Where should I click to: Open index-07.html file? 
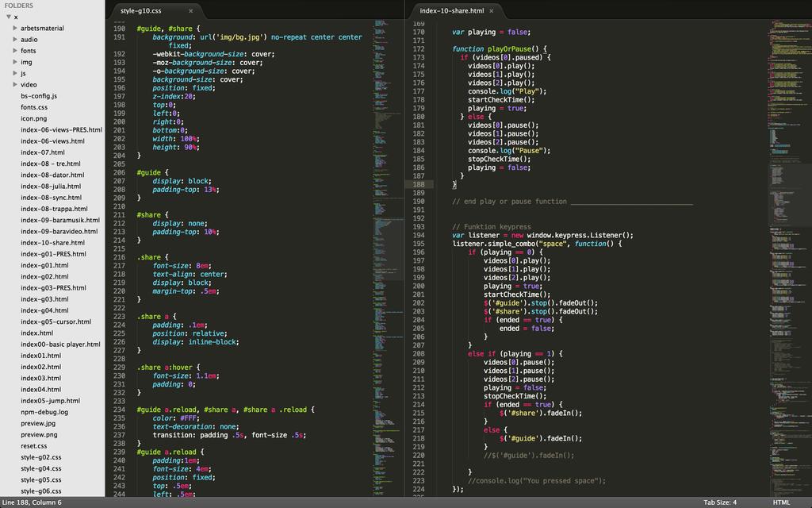[43, 152]
